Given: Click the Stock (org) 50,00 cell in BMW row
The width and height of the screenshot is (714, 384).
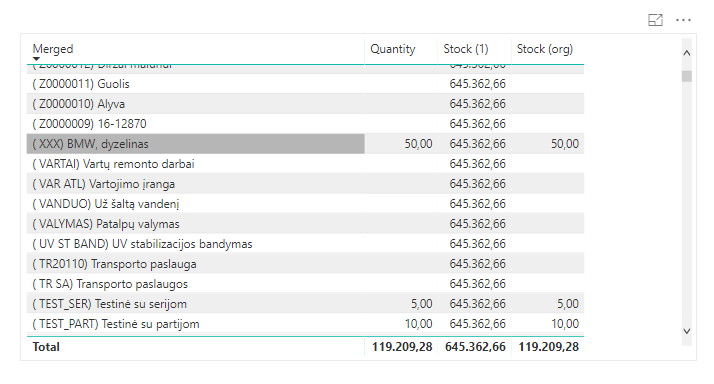Looking at the screenshot, I should point(565,144).
